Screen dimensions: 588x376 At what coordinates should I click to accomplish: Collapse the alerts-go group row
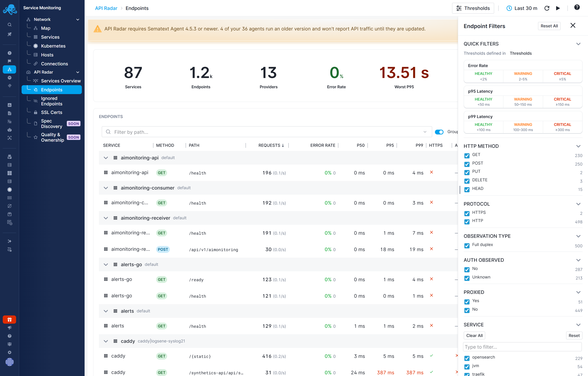coord(106,264)
